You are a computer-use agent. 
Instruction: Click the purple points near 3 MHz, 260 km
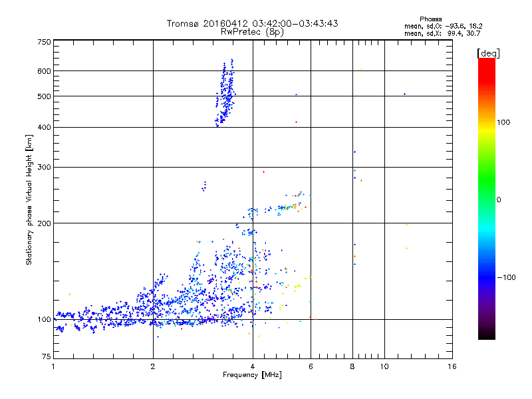[204, 186]
